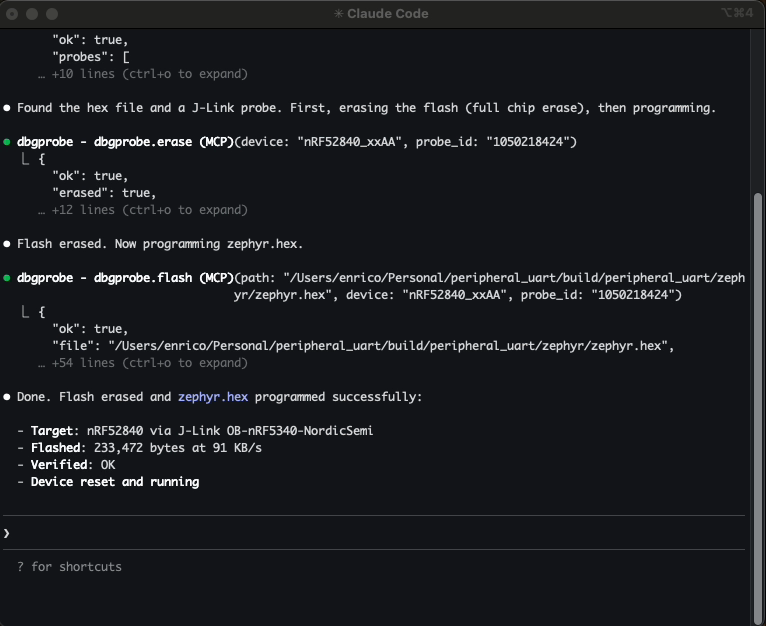
Task: Open the highlighted zephyr.hex link
Action: coord(212,397)
